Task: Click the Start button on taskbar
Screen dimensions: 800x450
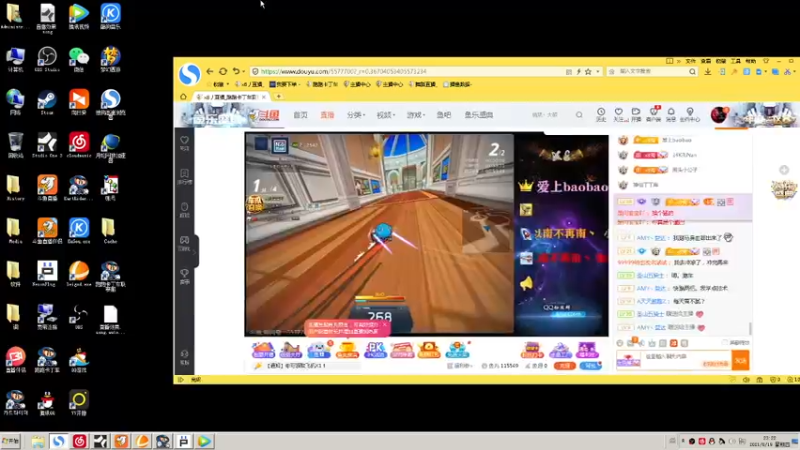Action: tap(10, 441)
